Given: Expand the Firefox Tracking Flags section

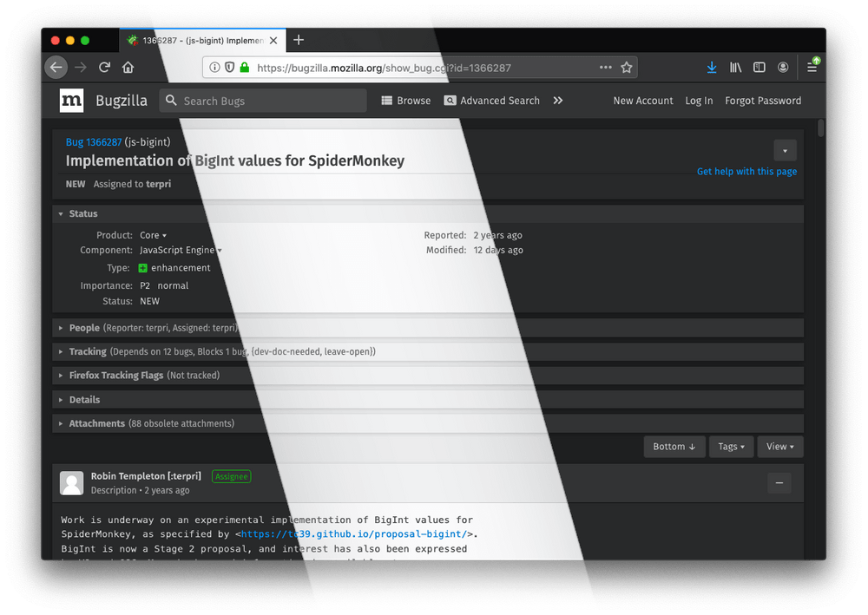Looking at the screenshot, I should click(x=115, y=376).
